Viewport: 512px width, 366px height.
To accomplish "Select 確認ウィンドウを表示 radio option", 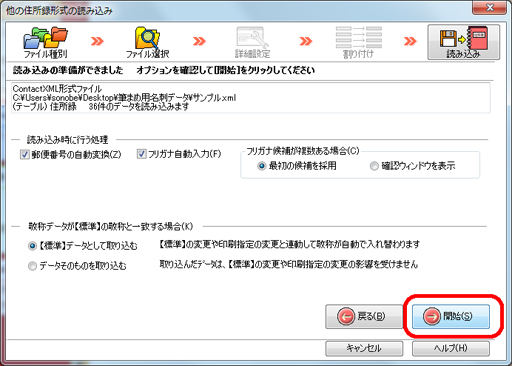I will point(374,166).
